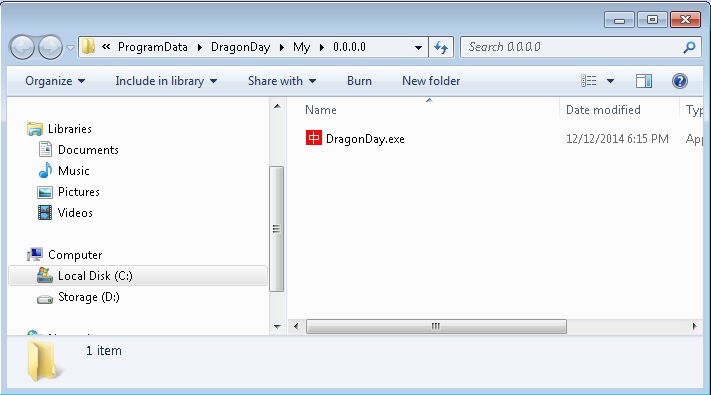
Task: Select the DragonDay.exe file name
Action: pos(365,139)
